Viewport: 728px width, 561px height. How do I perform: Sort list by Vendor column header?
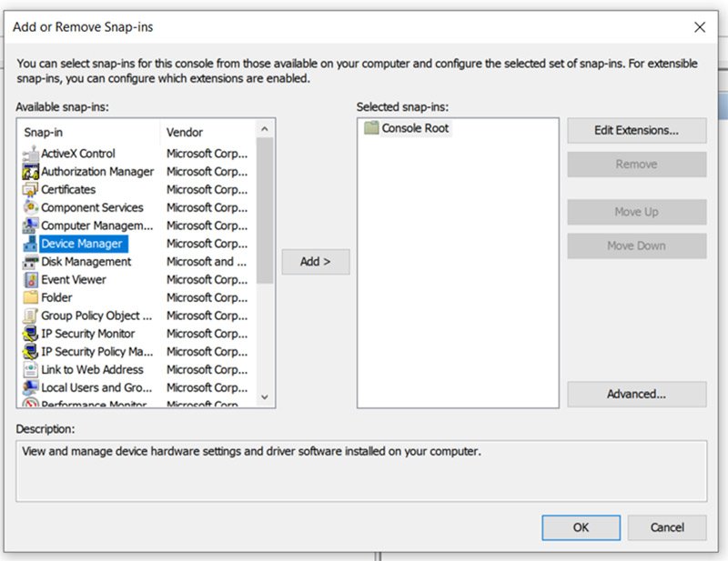click(207, 133)
